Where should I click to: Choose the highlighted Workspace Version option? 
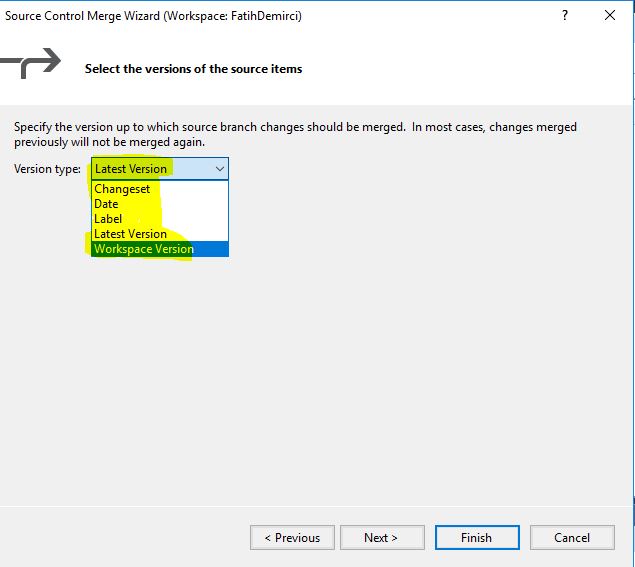[160, 249]
